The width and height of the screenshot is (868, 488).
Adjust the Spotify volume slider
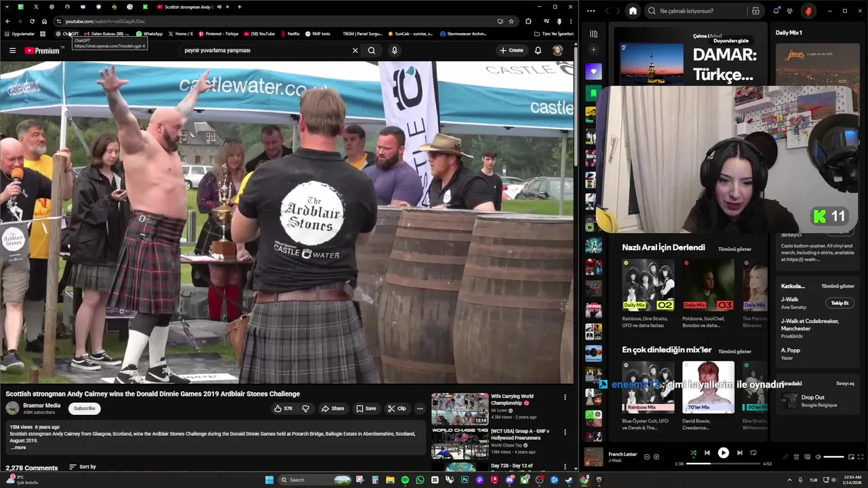pos(833,457)
